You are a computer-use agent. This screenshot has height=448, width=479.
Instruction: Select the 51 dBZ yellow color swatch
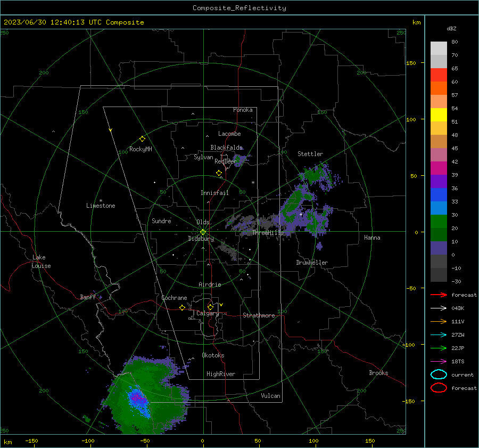point(439,115)
